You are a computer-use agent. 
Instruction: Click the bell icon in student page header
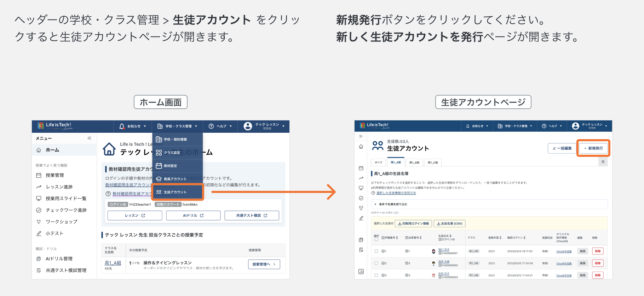click(468, 126)
